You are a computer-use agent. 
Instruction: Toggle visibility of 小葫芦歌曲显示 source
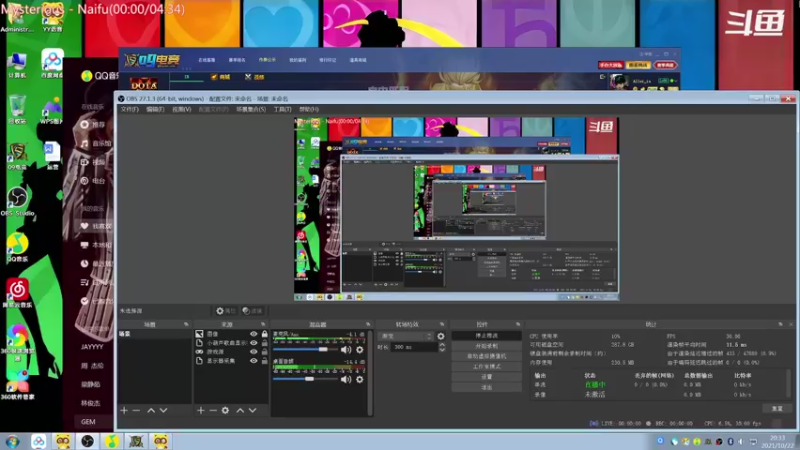pos(254,343)
